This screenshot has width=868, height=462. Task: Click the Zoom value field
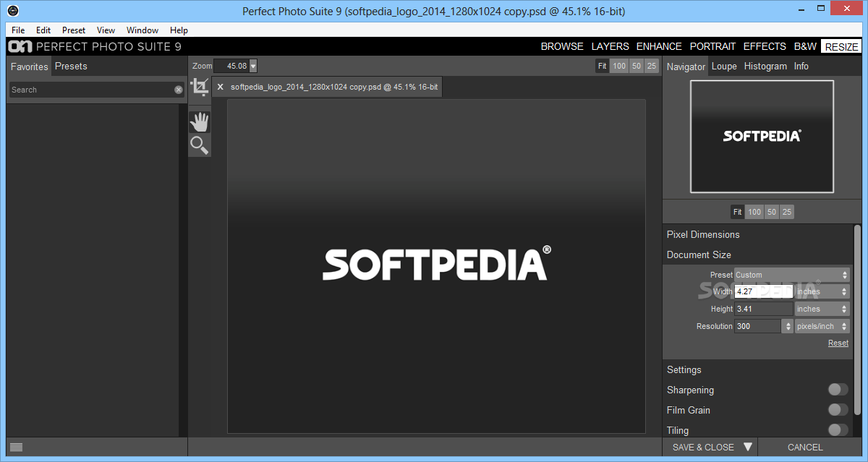(231, 66)
